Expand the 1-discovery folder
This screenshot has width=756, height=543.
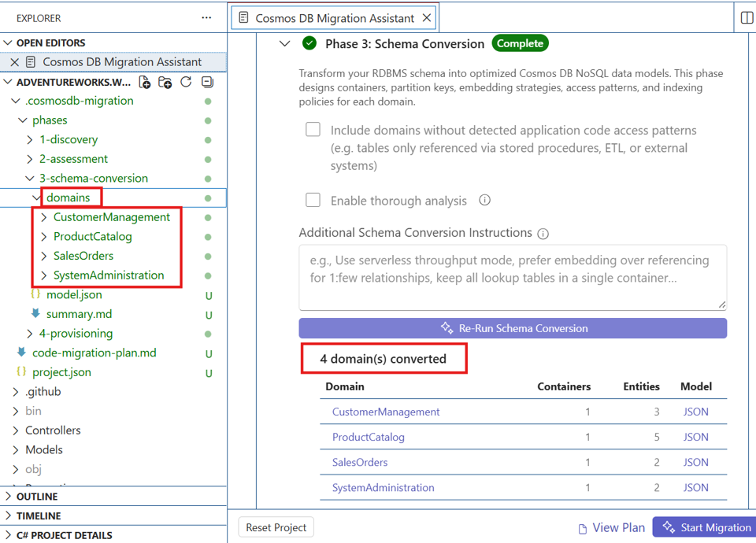click(x=30, y=140)
